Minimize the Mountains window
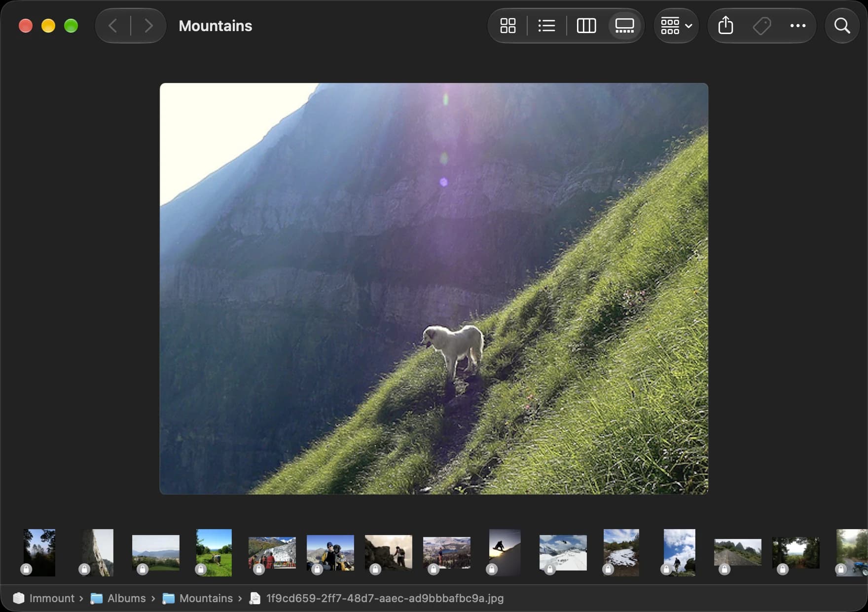 [48, 26]
